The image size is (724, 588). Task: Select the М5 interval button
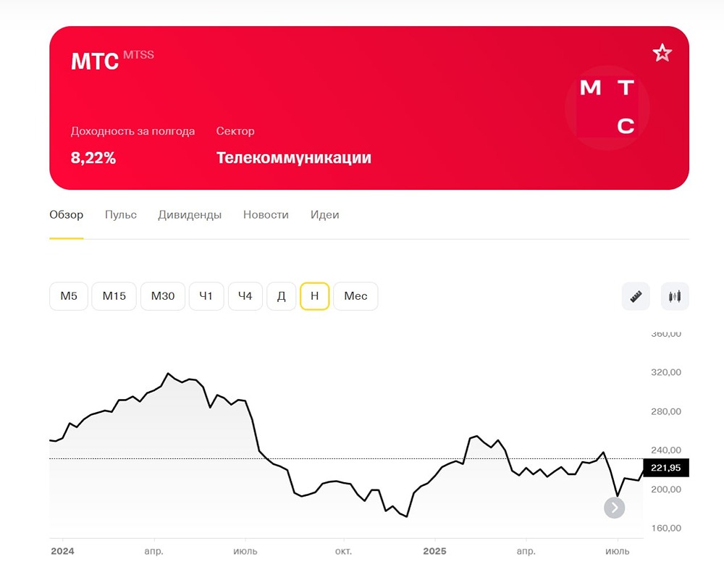pyautogui.click(x=68, y=296)
